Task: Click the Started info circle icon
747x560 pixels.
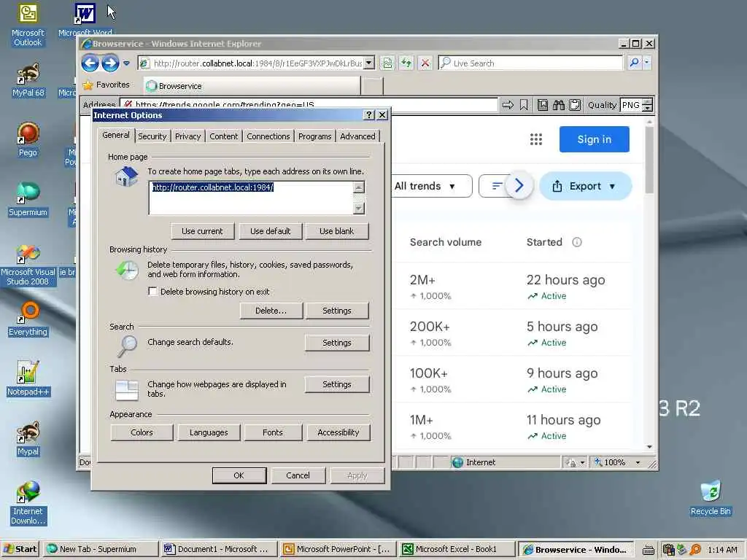Action: [x=576, y=242]
